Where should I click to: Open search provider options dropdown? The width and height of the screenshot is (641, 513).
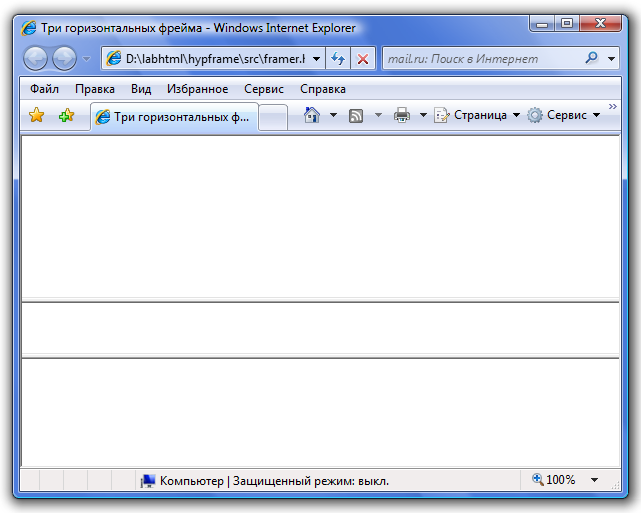pos(611,59)
